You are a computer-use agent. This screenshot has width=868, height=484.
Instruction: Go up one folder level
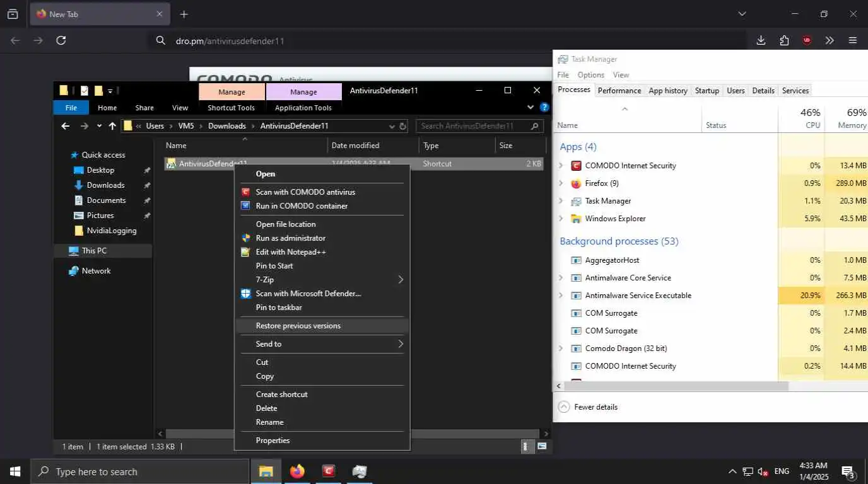(x=112, y=126)
